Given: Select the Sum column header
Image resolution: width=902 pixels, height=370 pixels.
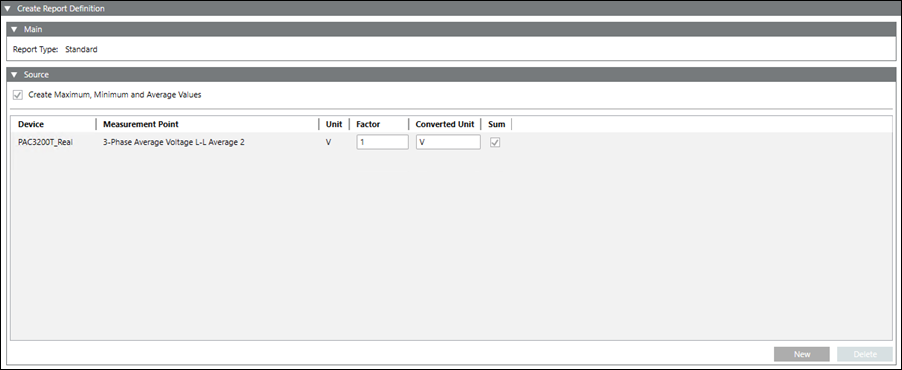Looking at the screenshot, I should [x=496, y=124].
